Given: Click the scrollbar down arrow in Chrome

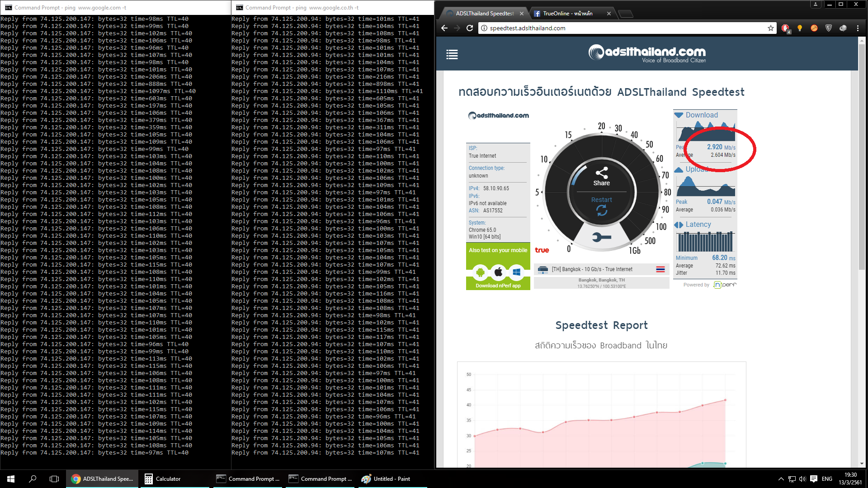Looking at the screenshot, I should [x=862, y=464].
